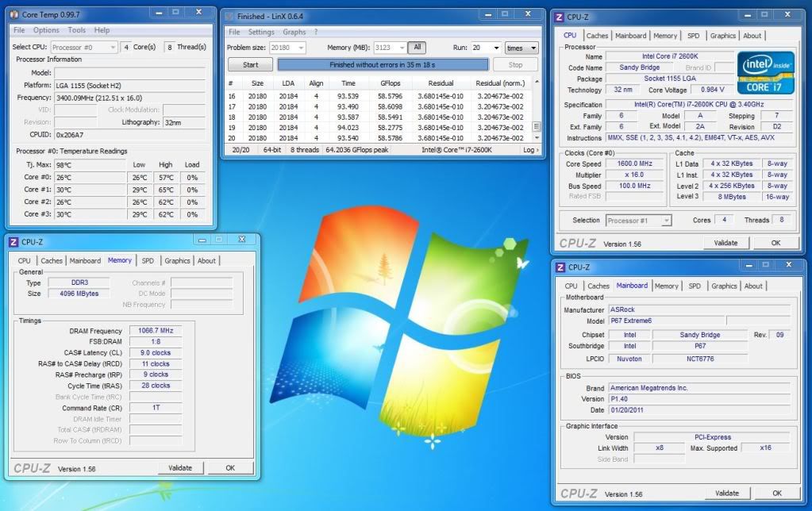Click OK in CPU-Z Memory window

(230, 468)
